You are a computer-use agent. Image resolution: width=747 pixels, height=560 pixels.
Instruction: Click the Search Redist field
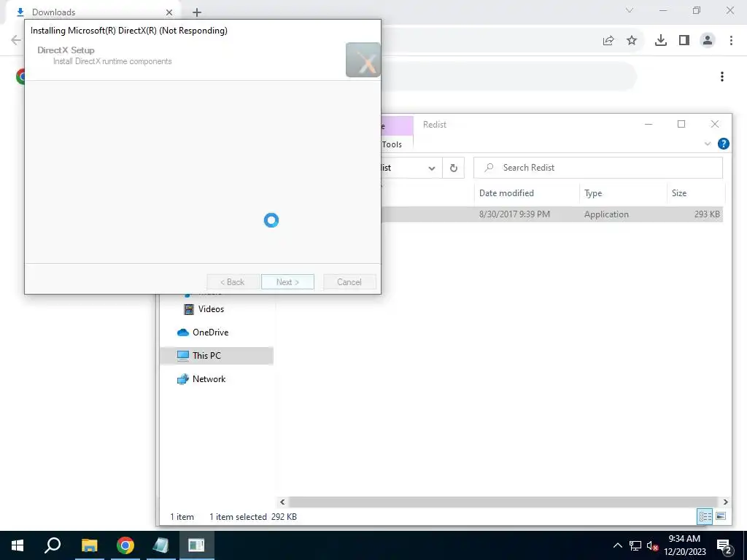(598, 168)
